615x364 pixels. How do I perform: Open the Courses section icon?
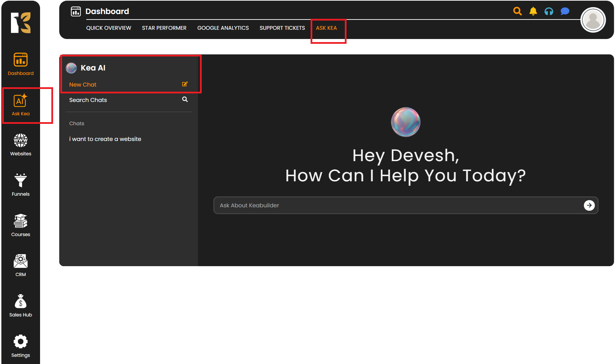tap(21, 221)
